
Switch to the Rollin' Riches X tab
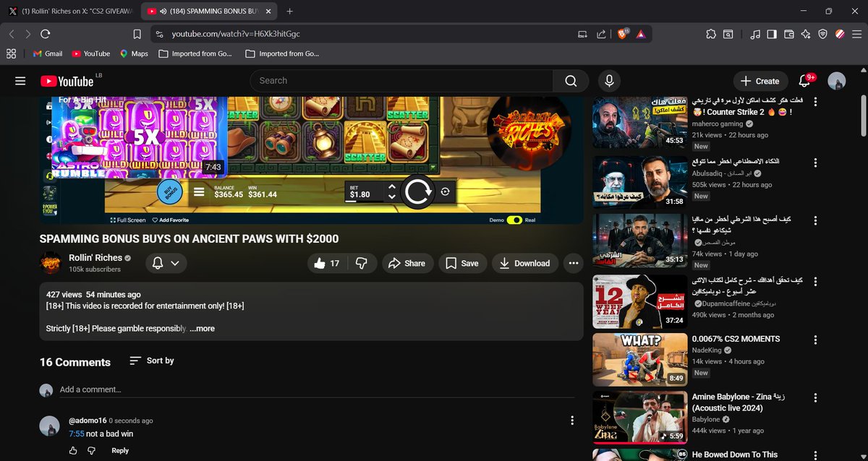pyautogui.click(x=71, y=11)
